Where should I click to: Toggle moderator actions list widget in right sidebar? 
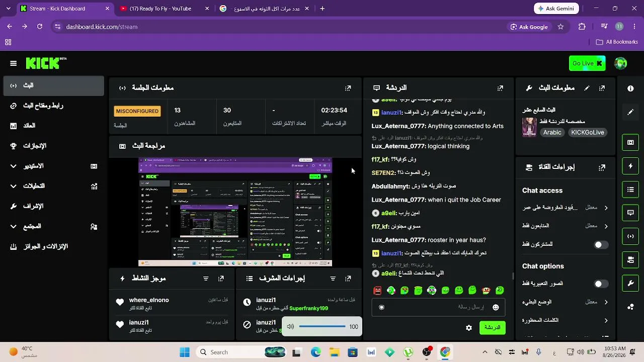coord(630,190)
